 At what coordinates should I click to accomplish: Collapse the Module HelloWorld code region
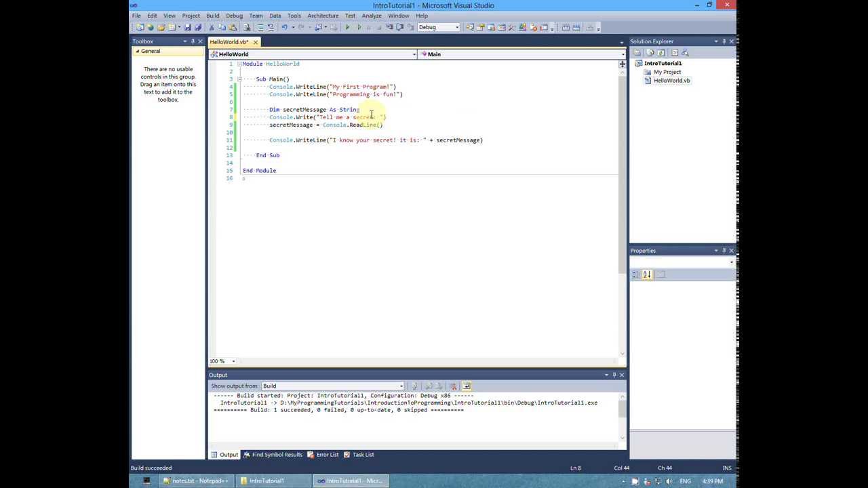click(x=239, y=64)
